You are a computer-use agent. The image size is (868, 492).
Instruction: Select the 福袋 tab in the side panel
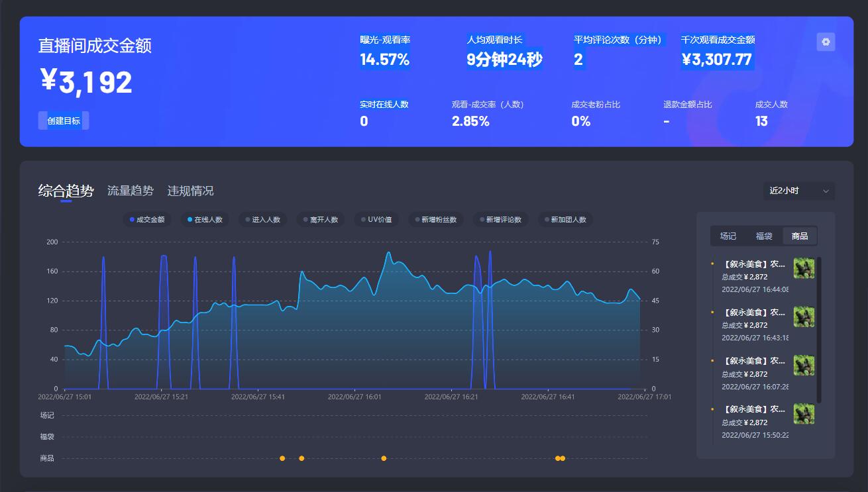(x=764, y=236)
